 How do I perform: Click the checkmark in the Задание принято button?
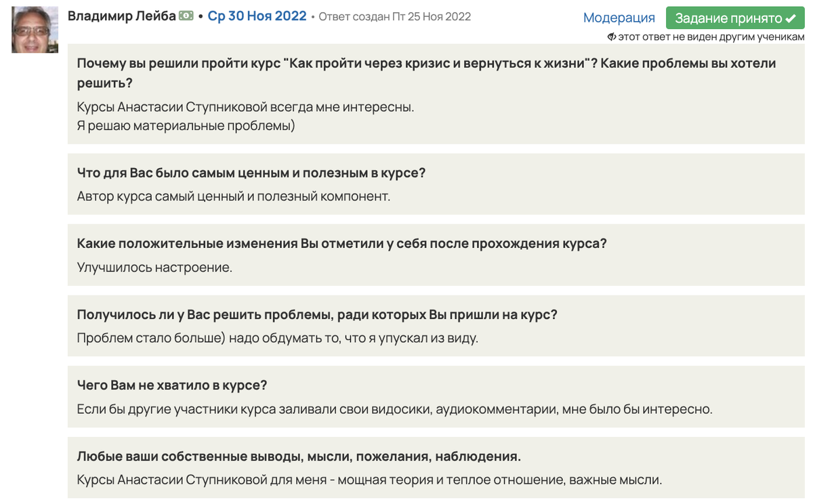tap(790, 18)
